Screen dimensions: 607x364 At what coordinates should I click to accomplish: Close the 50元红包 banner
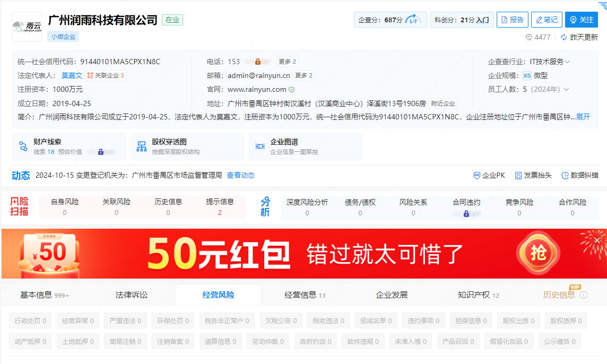(597, 240)
